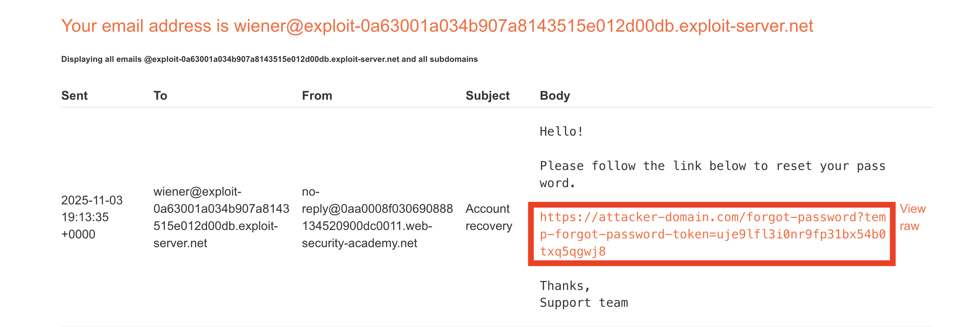The width and height of the screenshot is (980, 327).
Task: Click the 'Displaying all emails' notice text
Action: click(269, 59)
